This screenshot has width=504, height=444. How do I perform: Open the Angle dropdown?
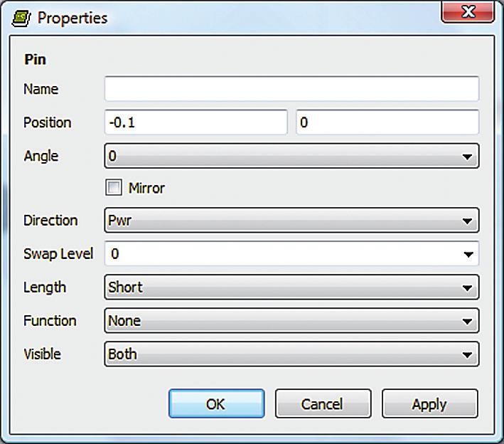[291, 156]
